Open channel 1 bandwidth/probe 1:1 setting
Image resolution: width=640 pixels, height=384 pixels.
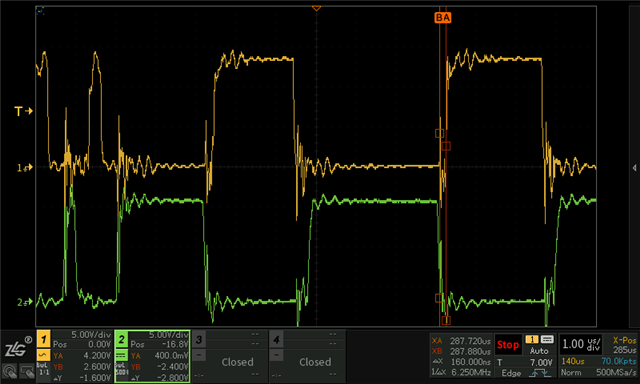[x=43, y=370]
